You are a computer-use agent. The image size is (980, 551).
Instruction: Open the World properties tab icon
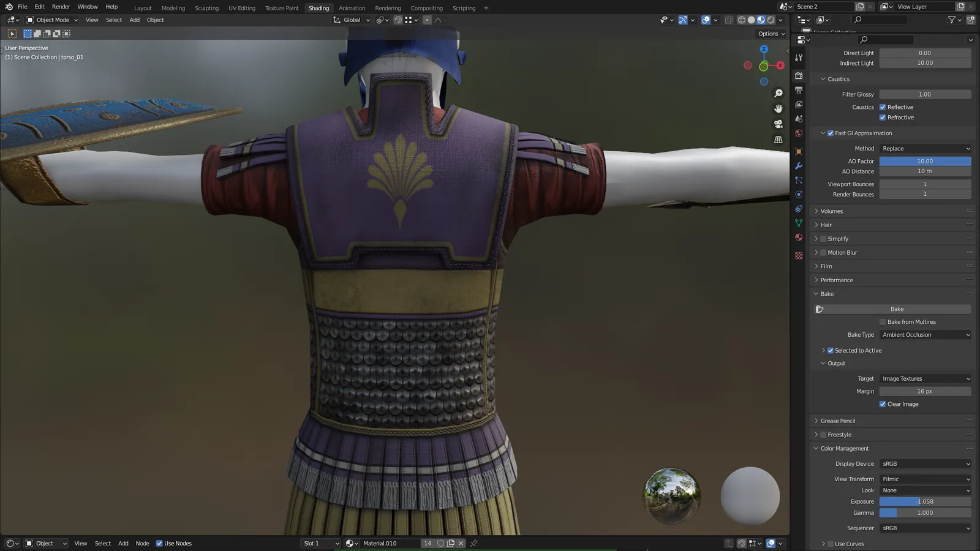tap(799, 133)
